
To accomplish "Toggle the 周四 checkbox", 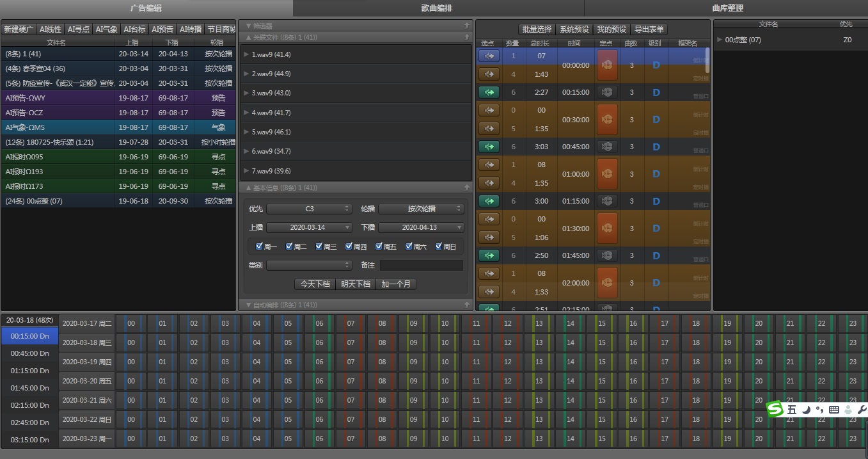I will [349, 246].
